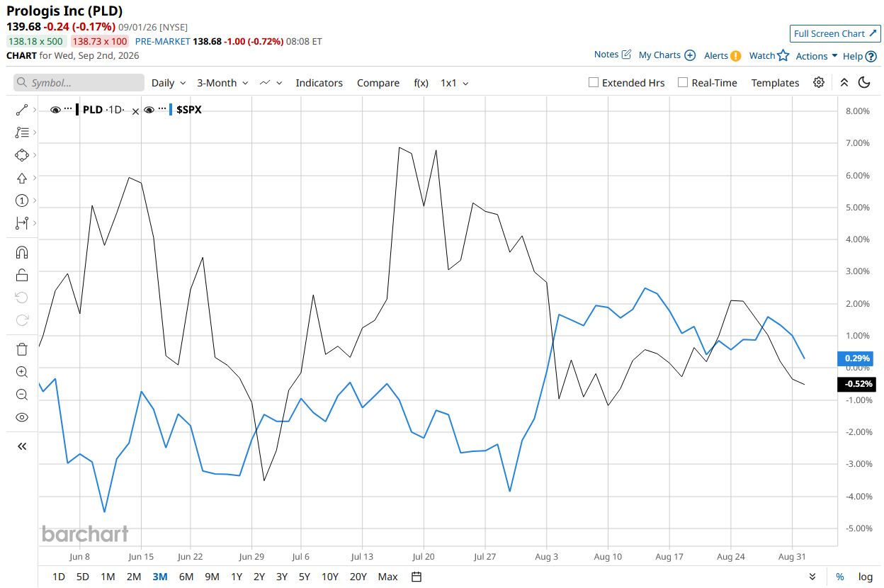Expand the 3-Month period dropdown
Image resolution: width=884 pixels, height=588 pixels.
[x=222, y=83]
